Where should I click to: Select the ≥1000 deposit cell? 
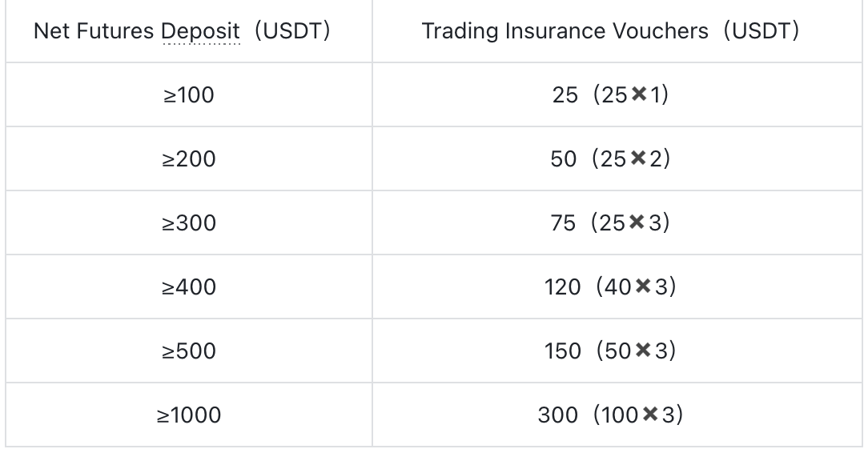[x=189, y=415]
